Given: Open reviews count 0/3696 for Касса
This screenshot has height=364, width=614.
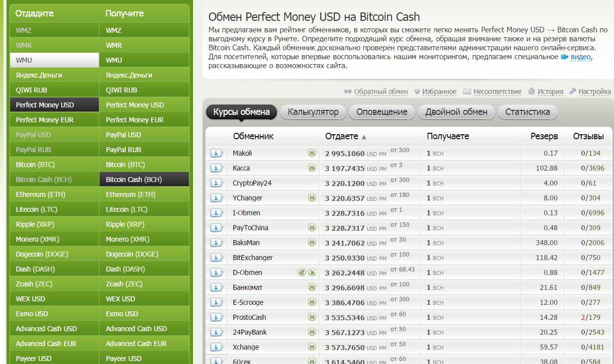Looking at the screenshot, I should (593, 168).
